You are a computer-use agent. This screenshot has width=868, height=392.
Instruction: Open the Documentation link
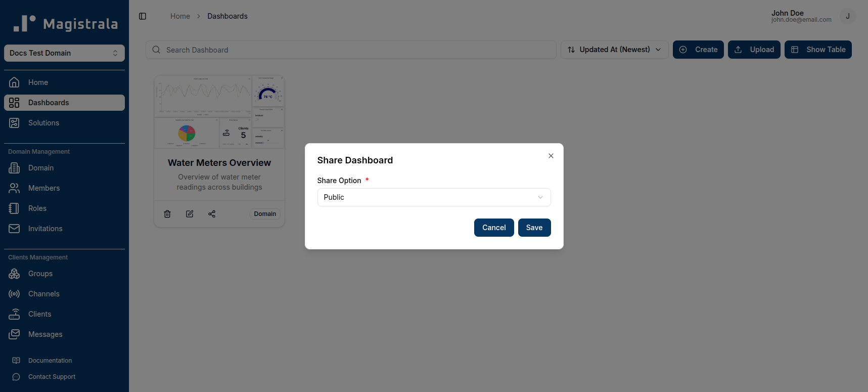[x=50, y=361]
